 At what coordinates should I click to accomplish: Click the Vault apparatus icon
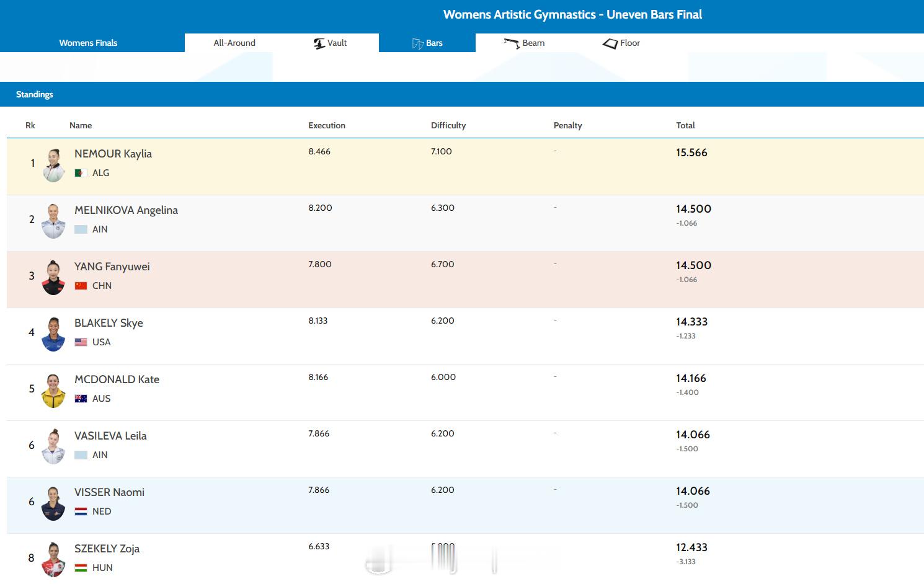[x=319, y=43]
